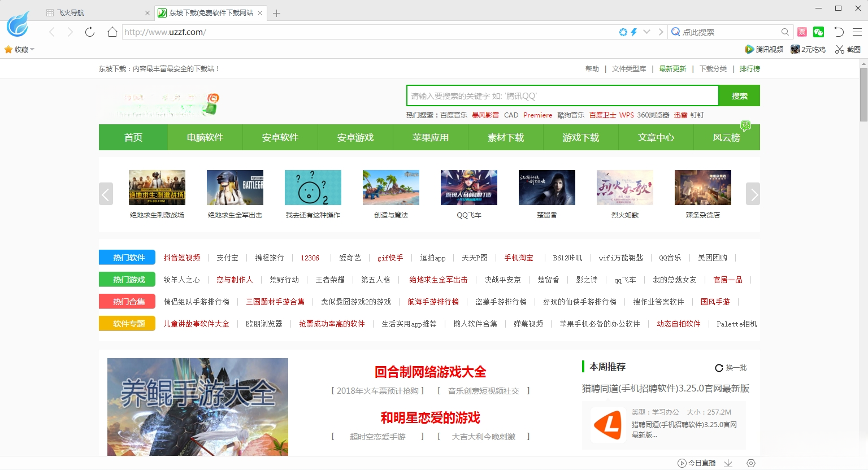Open the QQ飞车 game thumbnail
Viewport: 868px width, 470px height.
pos(469,188)
